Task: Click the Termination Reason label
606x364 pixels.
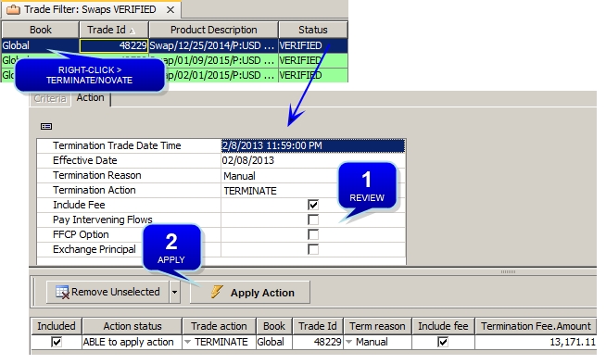Action: pyautogui.click(x=97, y=175)
